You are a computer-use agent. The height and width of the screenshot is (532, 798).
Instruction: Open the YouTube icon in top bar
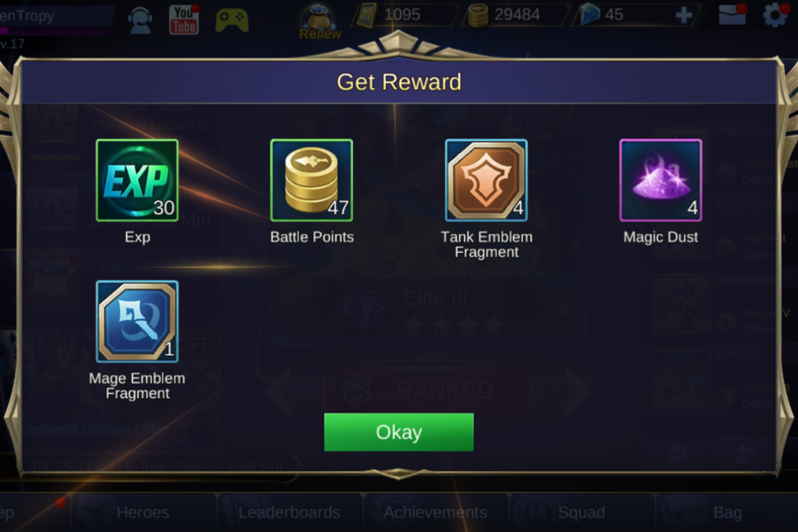184,20
